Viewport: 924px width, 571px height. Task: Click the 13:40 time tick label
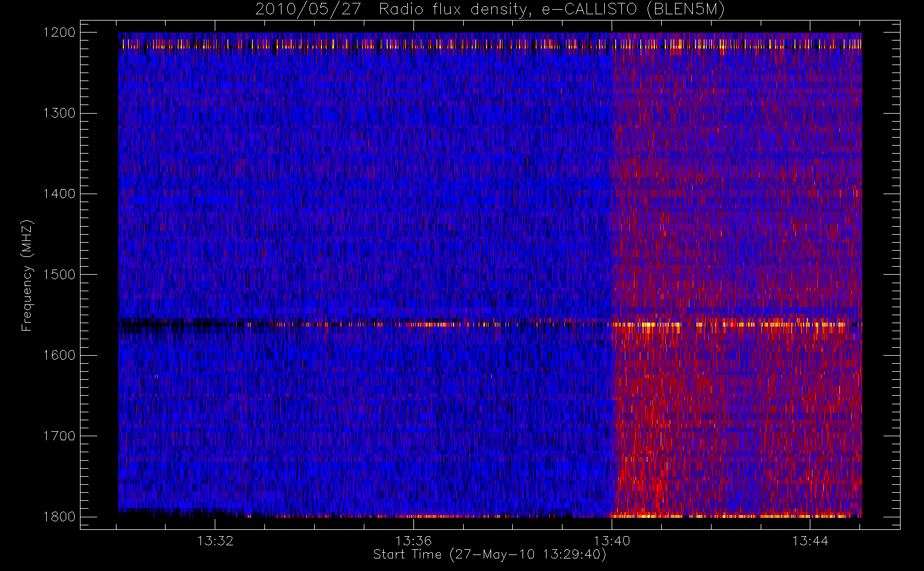(612, 541)
